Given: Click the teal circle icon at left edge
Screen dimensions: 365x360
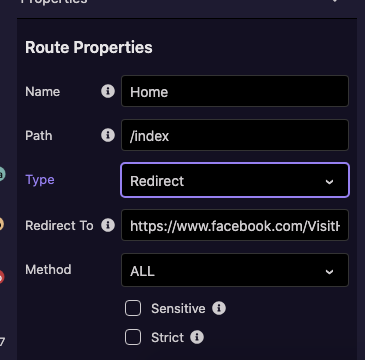Looking at the screenshot, I should tap(1, 174).
